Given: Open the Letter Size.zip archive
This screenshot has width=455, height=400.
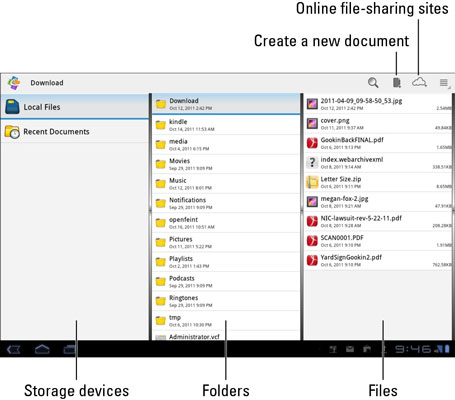Looking at the screenshot, I should 378,182.
